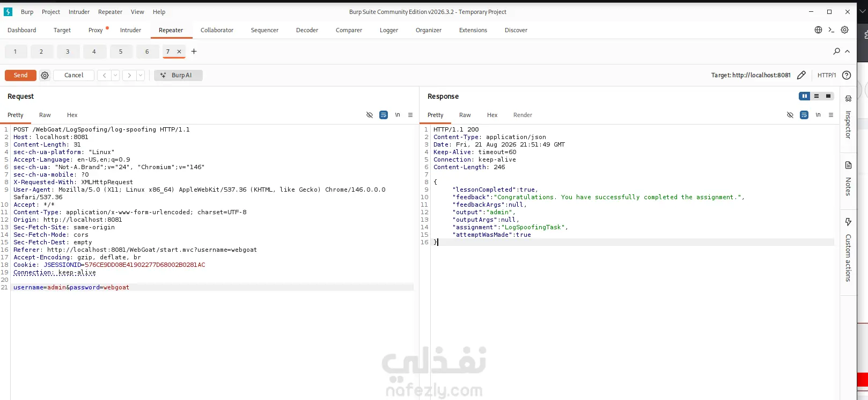Click the request body username=admin line

coord(71,287)
